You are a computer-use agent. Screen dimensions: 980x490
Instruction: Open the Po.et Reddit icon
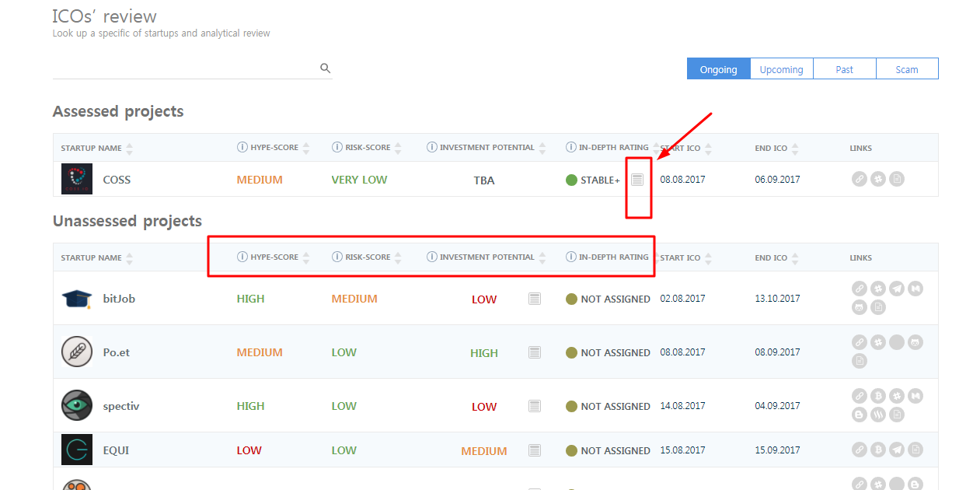point(915,342)
